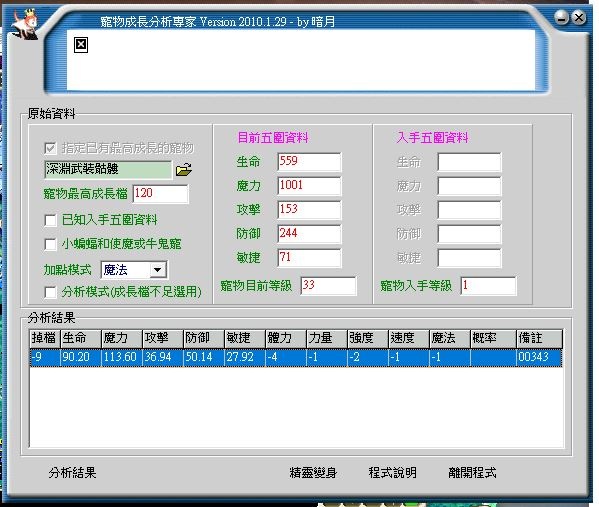Image resolution: width=599 pixels, height=507 pixels.
Task: Click 離開程式 to exit
Action: click(472, 473)
